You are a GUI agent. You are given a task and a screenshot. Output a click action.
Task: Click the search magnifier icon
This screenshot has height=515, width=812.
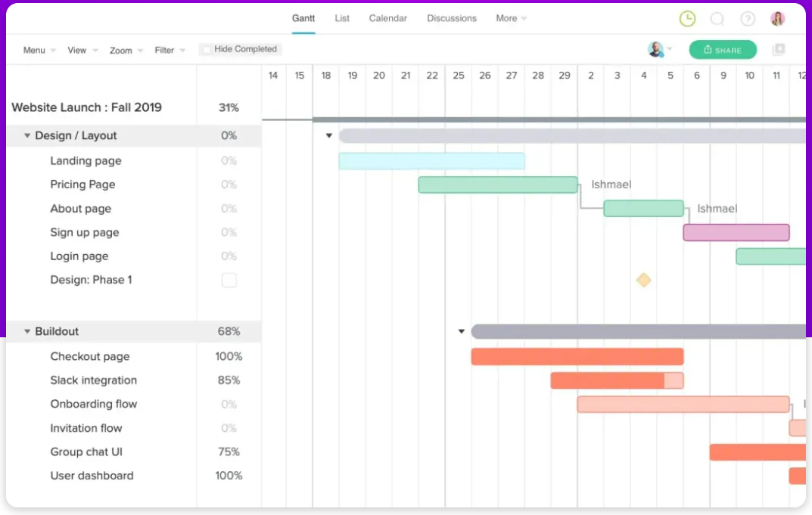[x=717, y=18]
